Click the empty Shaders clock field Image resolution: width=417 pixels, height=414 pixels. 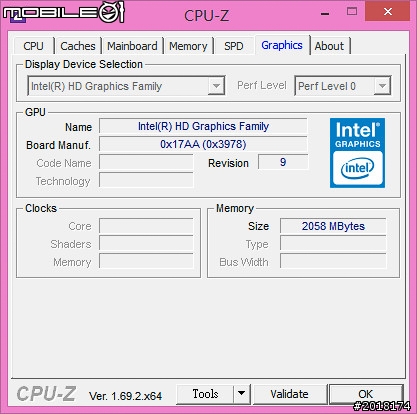pos(146,244)
